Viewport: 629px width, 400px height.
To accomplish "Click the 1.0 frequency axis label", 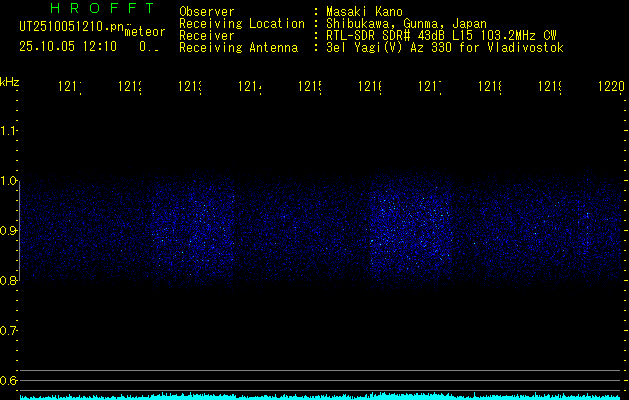I will [8, 181].
